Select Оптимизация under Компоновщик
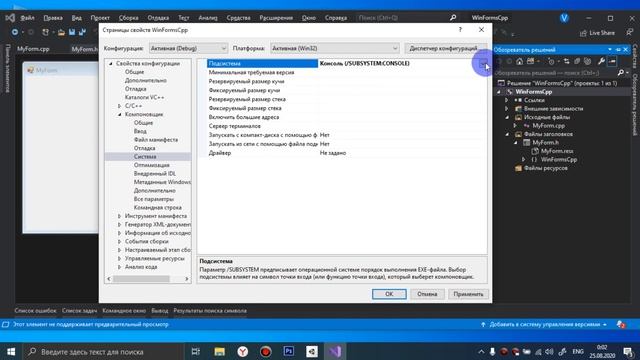The image size is (640, 360). pos(151,165)
